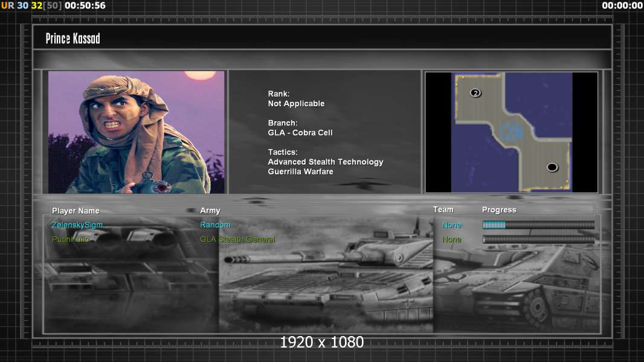
Task: Click the battlefield minimap preview
Action: pyautogui.click(x=511, y=132)
